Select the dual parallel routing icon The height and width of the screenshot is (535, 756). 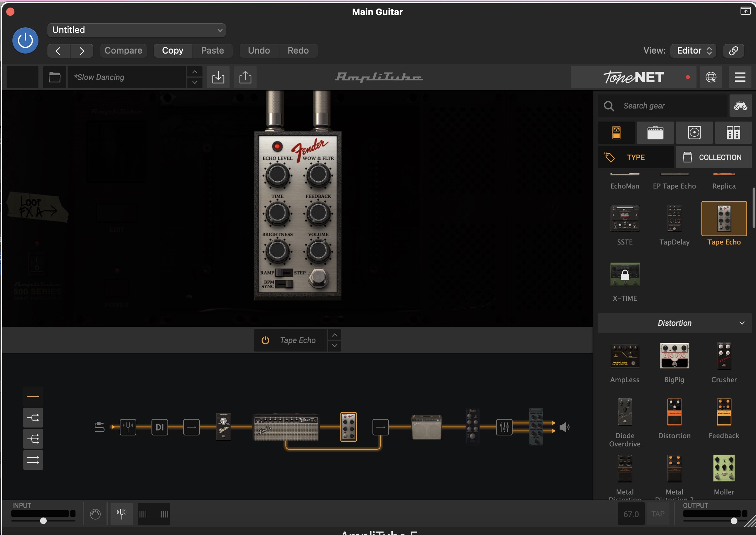(33, 460)
